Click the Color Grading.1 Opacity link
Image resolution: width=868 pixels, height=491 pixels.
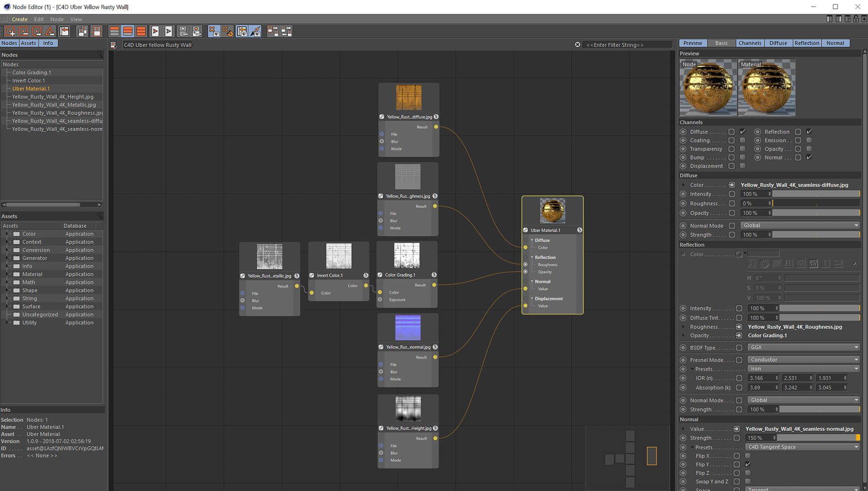point(767,335)
